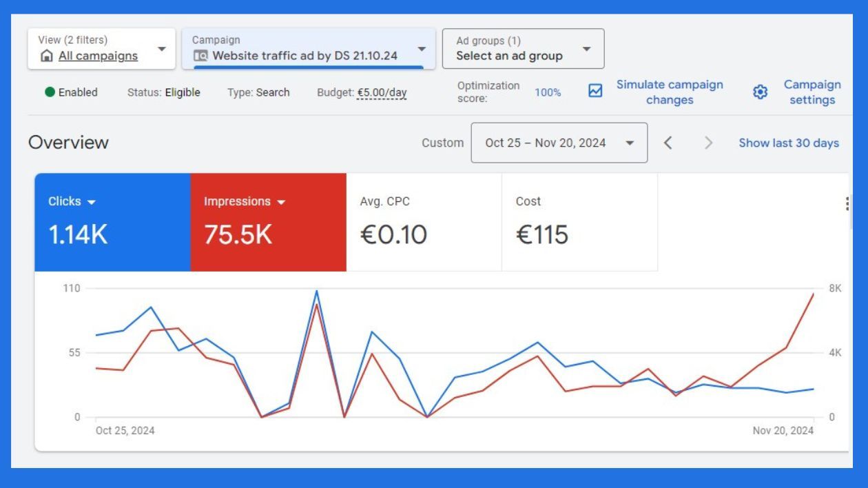Click the green Enabled status dot
Viewport: 868px width, 488px height.
(50, 92)
